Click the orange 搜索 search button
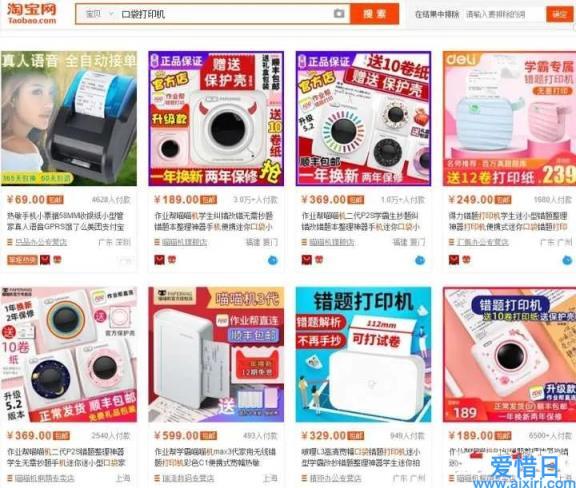 (x=374, y=14)
